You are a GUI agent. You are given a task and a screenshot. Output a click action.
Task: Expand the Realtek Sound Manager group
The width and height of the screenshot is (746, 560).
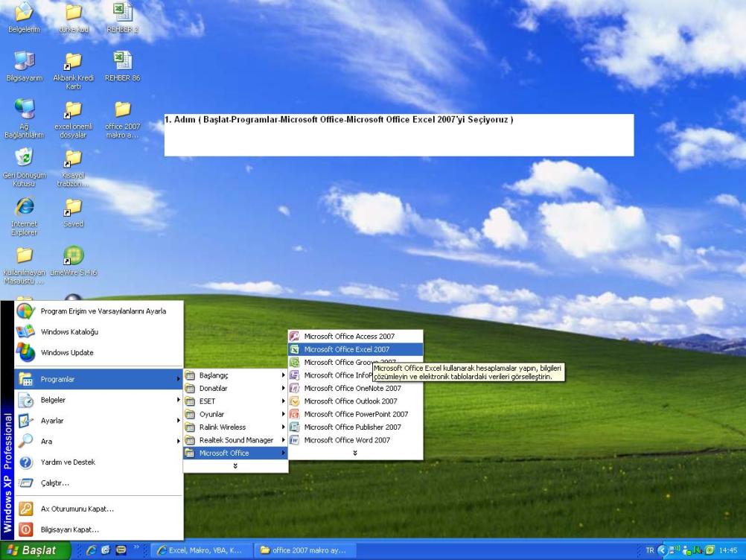pos(235,440)
